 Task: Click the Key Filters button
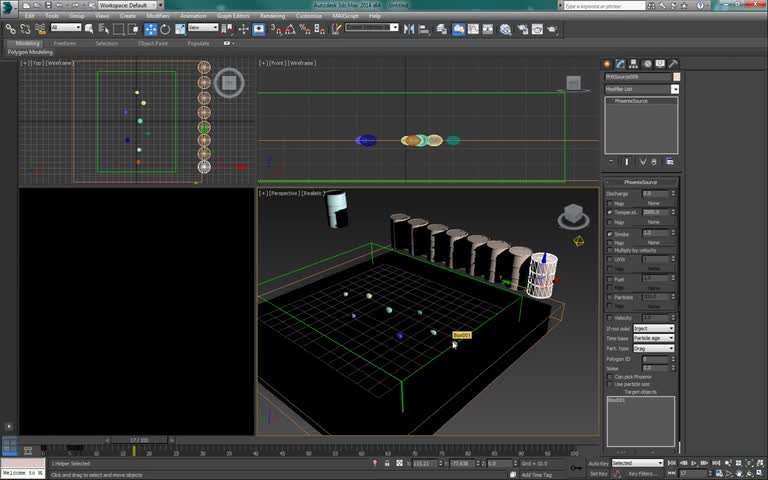pos(644,473)
